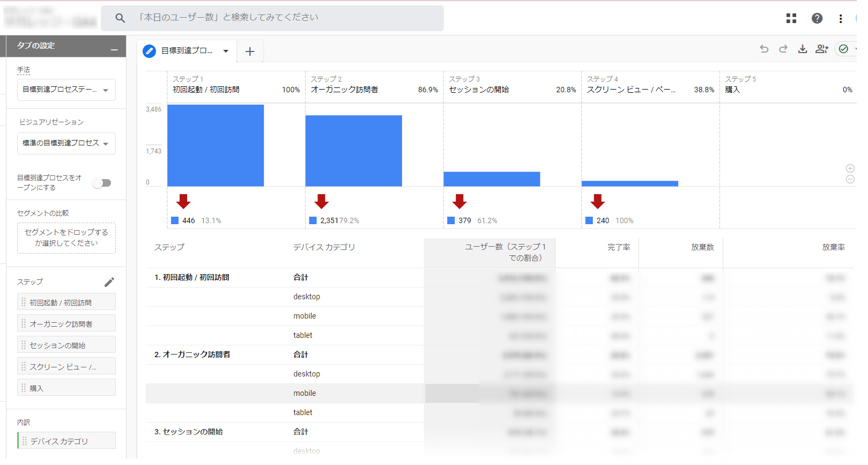Click the blue legend square beside 240
868x465 pixels.
[x=589, y=220]
